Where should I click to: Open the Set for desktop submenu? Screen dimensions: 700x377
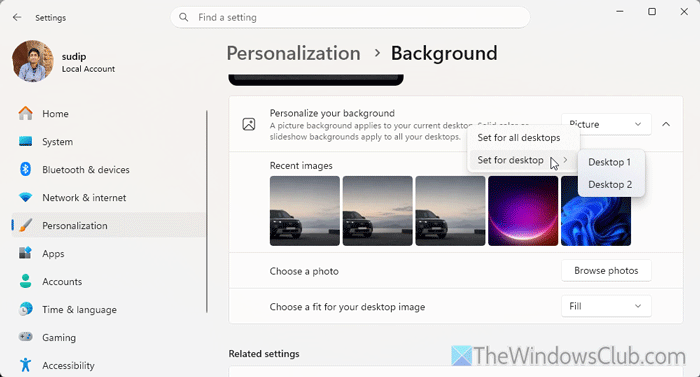point(523,160)
